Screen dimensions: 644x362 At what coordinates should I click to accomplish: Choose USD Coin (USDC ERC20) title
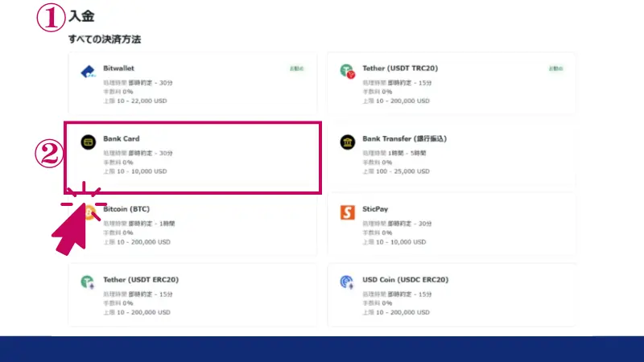405,279
